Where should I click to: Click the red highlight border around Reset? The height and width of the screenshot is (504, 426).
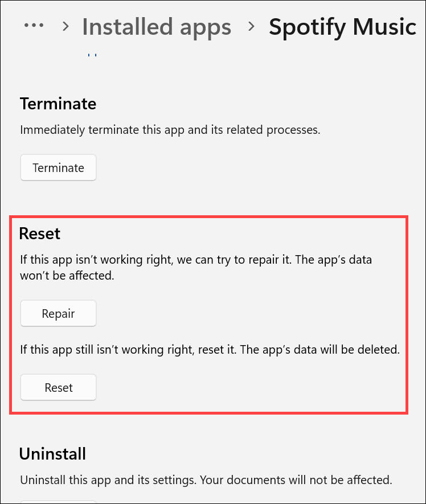point(209,217)
